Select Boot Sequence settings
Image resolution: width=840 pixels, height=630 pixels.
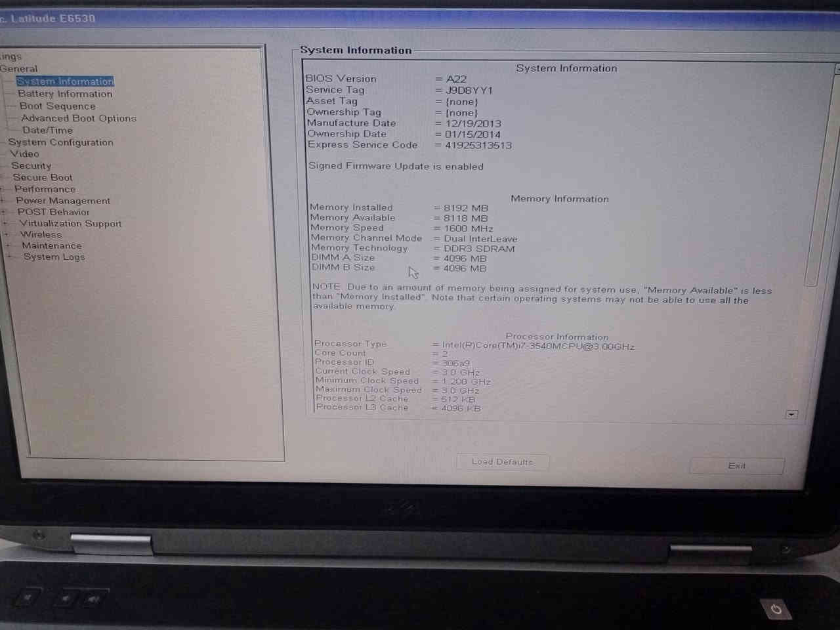[58, 106]
